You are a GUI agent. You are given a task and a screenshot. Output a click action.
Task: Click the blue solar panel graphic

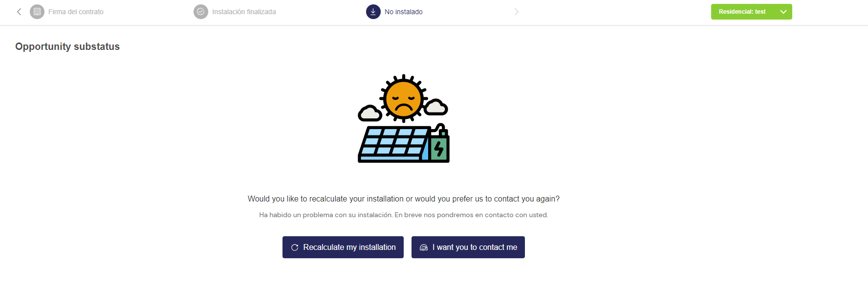pyautogui.click(x=394, y=144)
